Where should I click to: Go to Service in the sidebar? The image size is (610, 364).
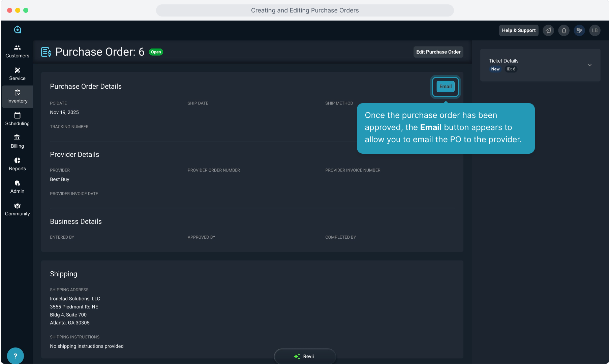point(17,74)
